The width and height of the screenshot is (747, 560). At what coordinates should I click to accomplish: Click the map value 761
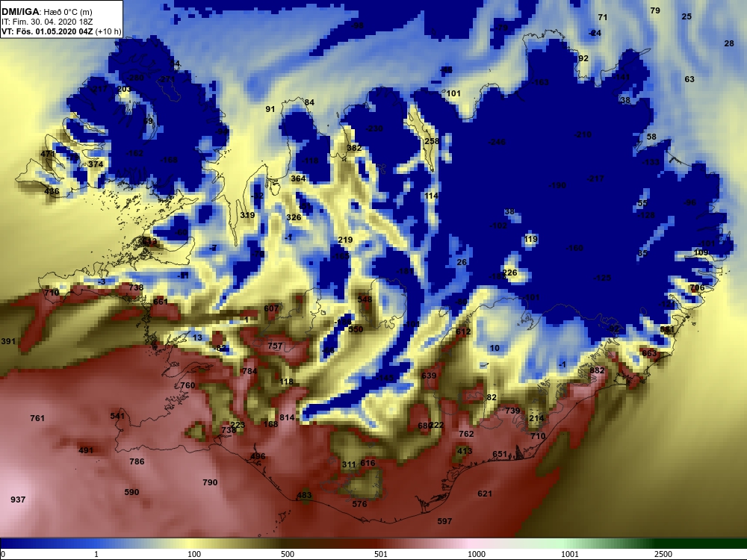37,418
